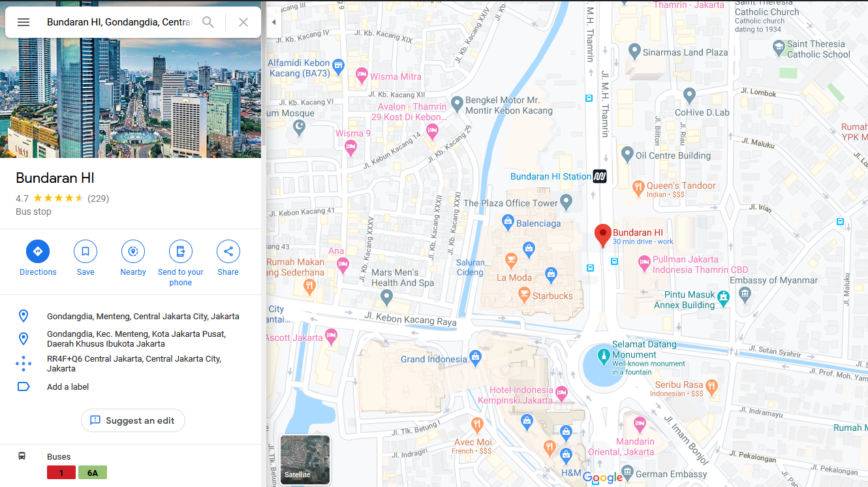Open the hamburger menu

(23, 22)
